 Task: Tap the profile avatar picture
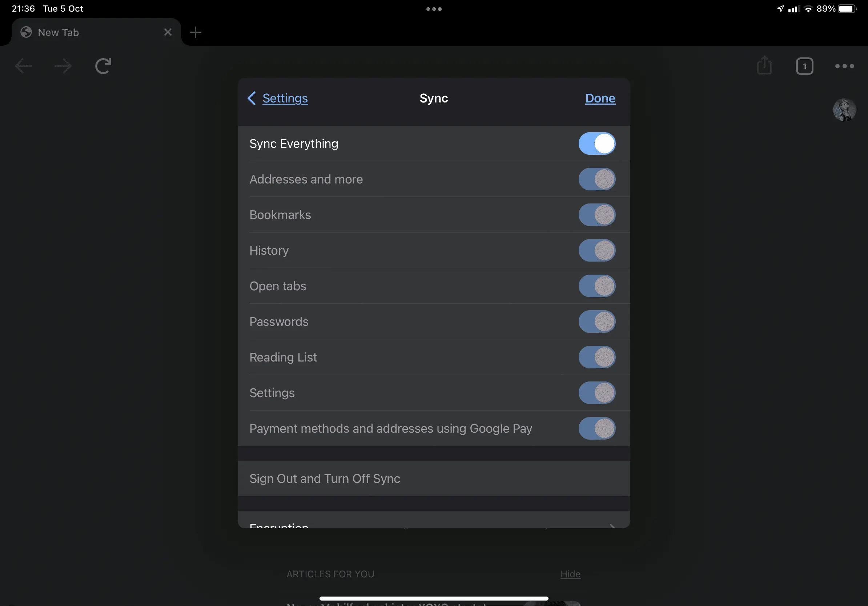click(x=844, y=110)
